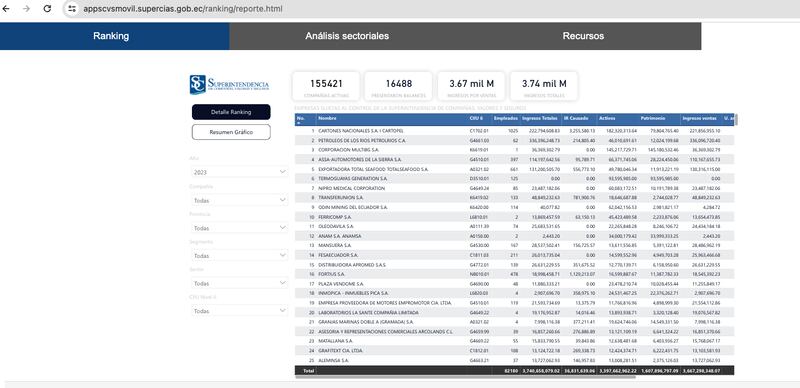Screen dimensions: 800x388
Task: Click the Patrimonio column header
Action: tap(653, 118)
